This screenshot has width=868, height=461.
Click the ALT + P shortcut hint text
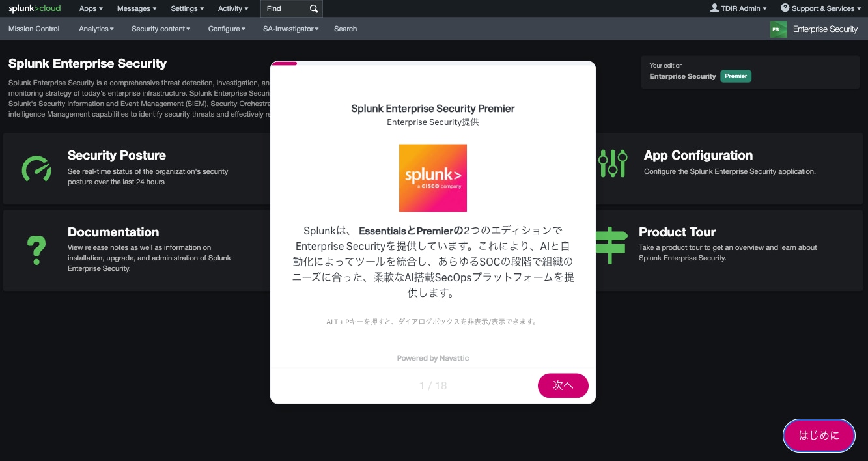click(433, 322)
